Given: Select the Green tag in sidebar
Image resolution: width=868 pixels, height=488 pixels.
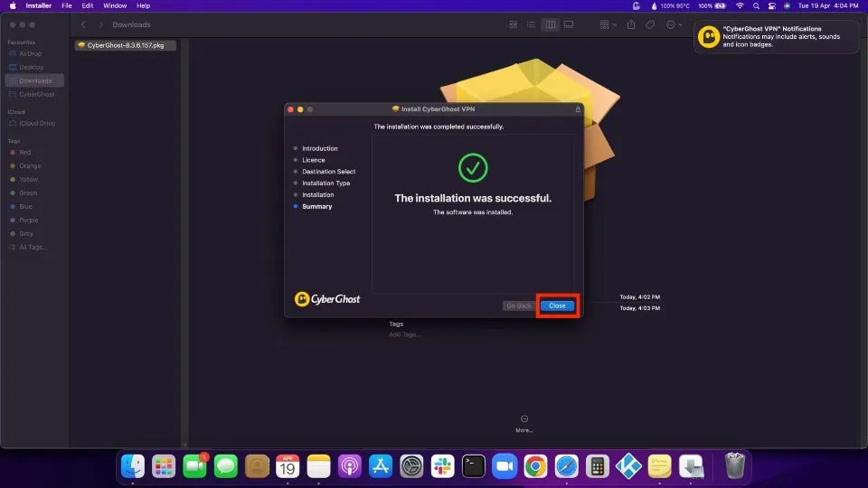Looking at the screenshot, I should pos(28,193).
